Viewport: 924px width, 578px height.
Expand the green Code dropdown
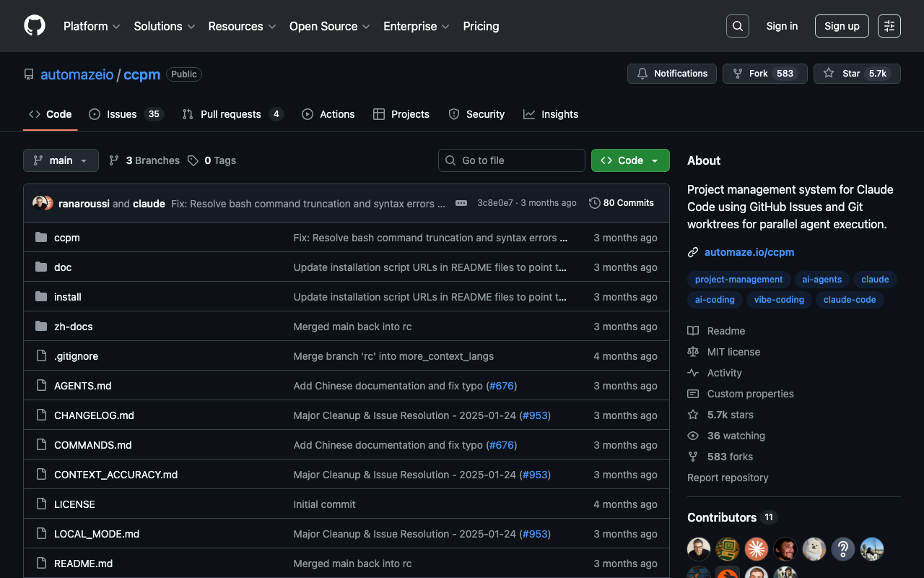[x=629, y=160]
